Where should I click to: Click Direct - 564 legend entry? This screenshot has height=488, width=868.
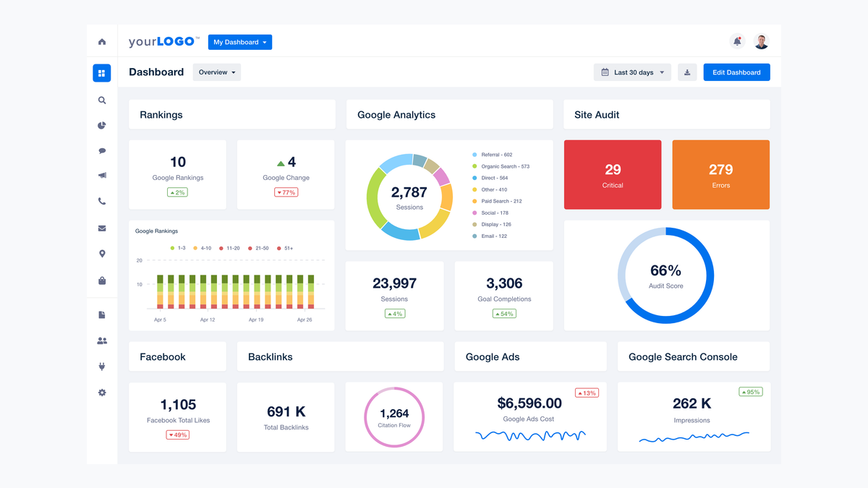490,178
